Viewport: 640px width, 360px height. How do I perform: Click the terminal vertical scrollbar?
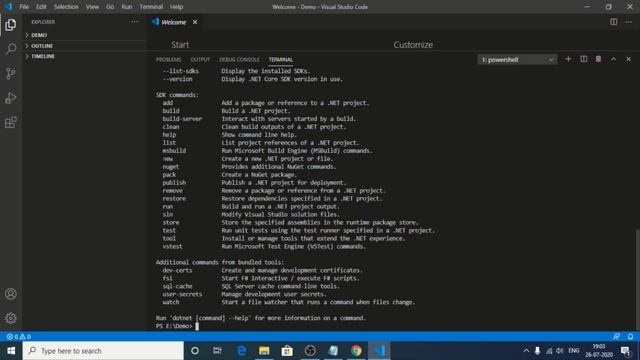(x=637, y=280)
